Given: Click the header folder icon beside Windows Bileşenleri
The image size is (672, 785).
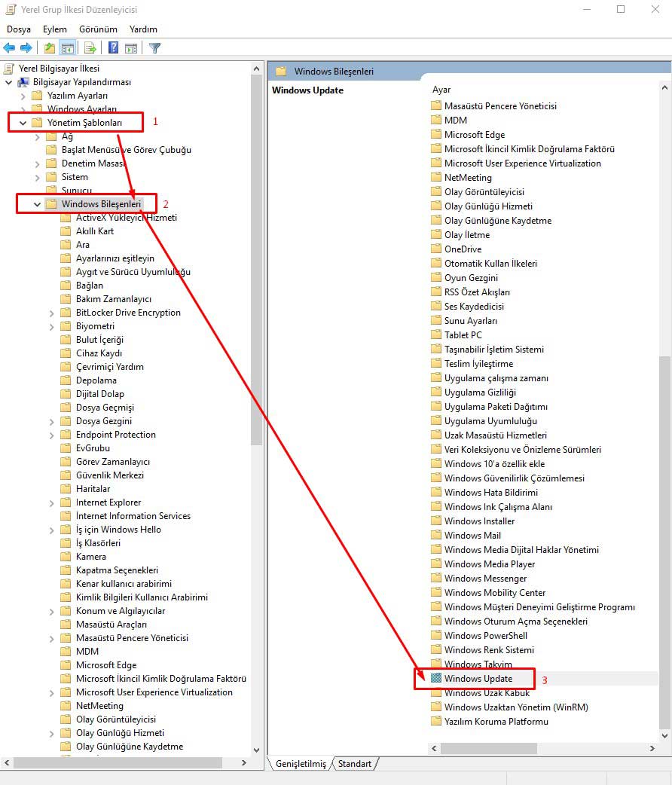Looking at the screenshot, I should click(282, 72).
